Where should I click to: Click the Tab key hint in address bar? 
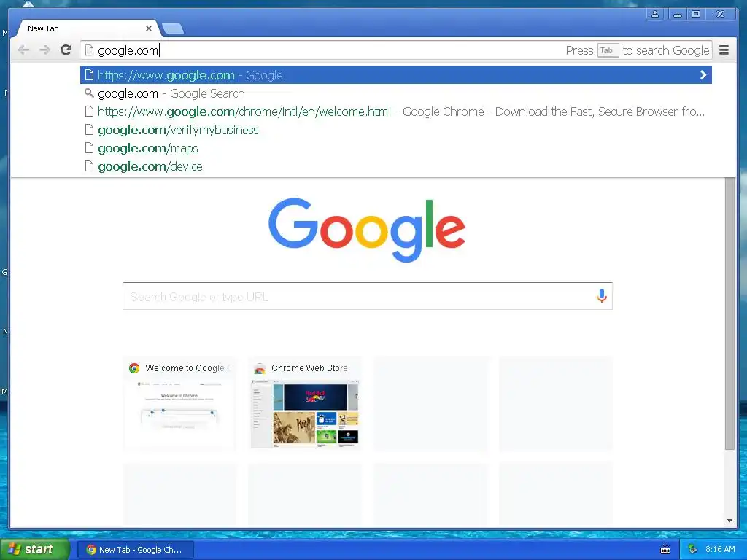[x=608, y=50]
